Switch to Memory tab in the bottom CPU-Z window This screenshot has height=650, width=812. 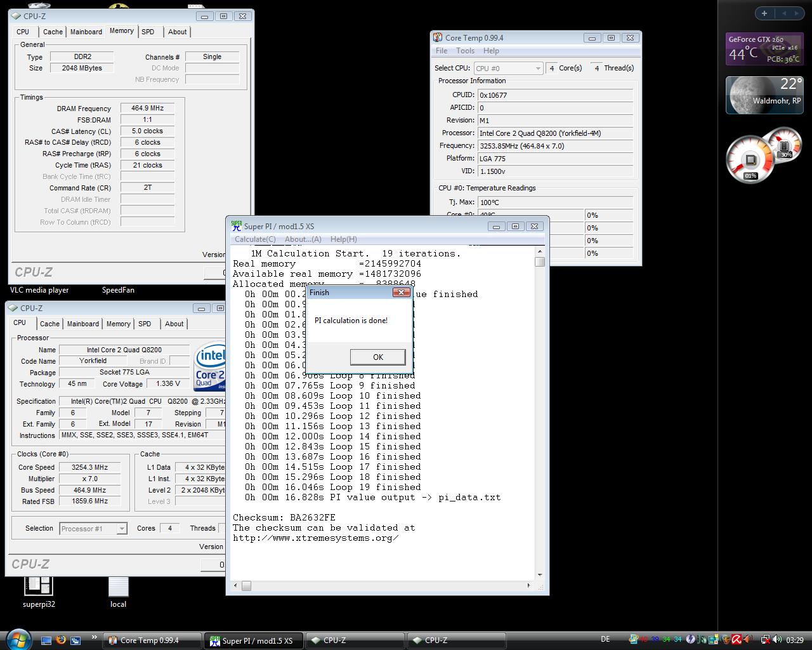[118, 324]
